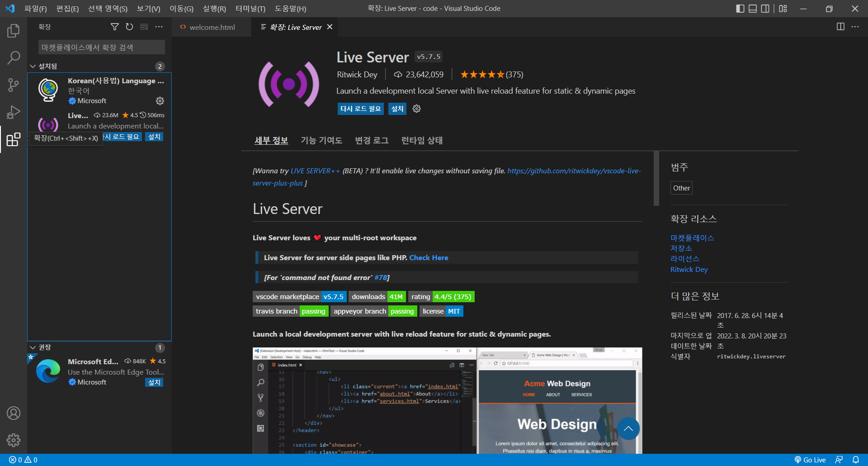Screen dimensions: 868x466
Task: Clear extensions search results icon
Action: coord(144,27)
